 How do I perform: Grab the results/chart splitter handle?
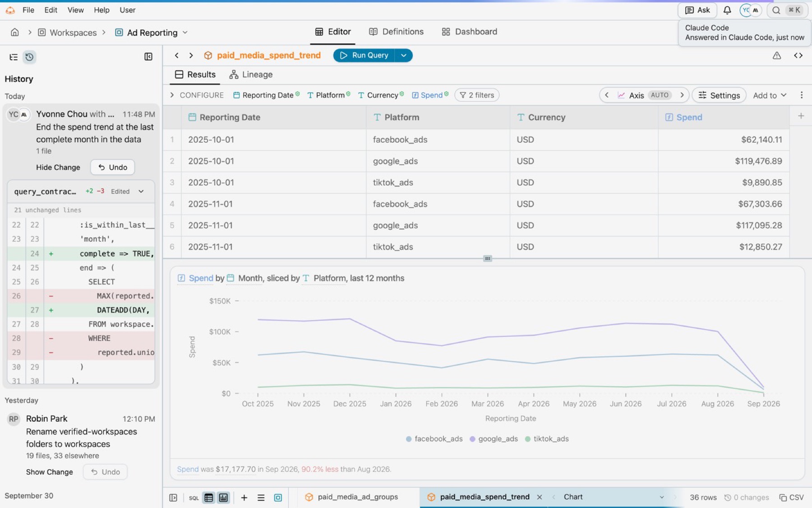click(487, 259)
